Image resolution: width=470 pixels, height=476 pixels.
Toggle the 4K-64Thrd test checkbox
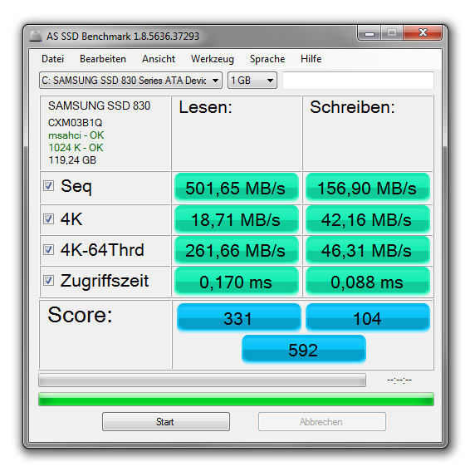[x=48, y=250]
